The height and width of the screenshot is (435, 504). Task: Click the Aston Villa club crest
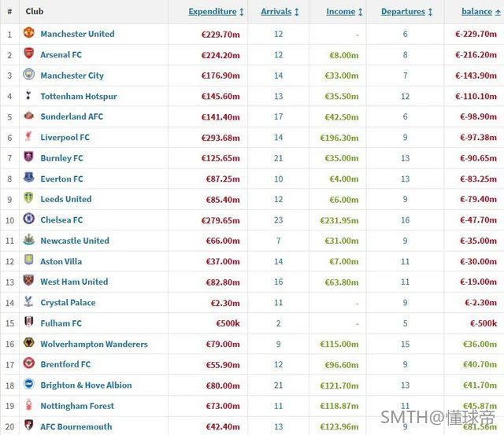pyautogui.click(x=28, y=260)
